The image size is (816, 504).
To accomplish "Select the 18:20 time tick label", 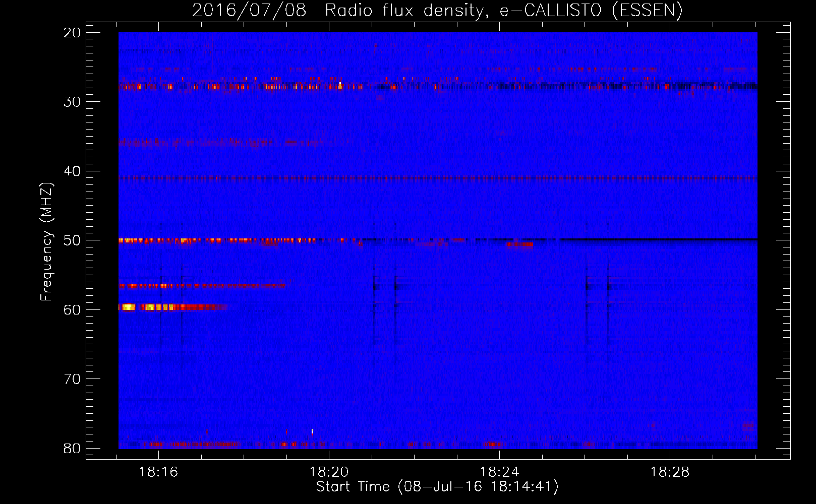I will click(329, 472).
